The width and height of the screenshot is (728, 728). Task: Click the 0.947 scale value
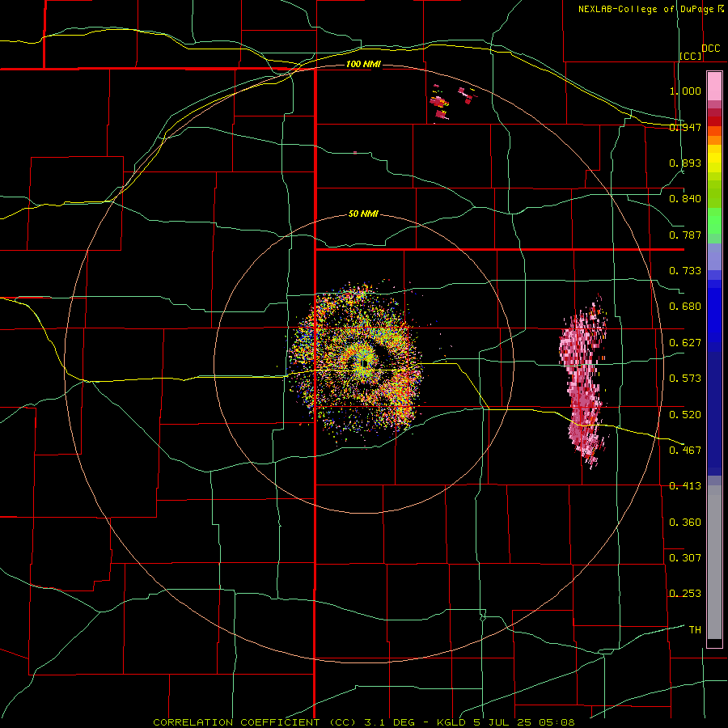coord(685,127)
